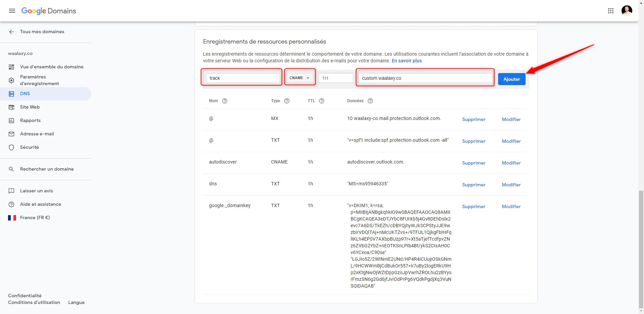Show help for the Données column
644x314 pixels.
[x=370, y=101]
